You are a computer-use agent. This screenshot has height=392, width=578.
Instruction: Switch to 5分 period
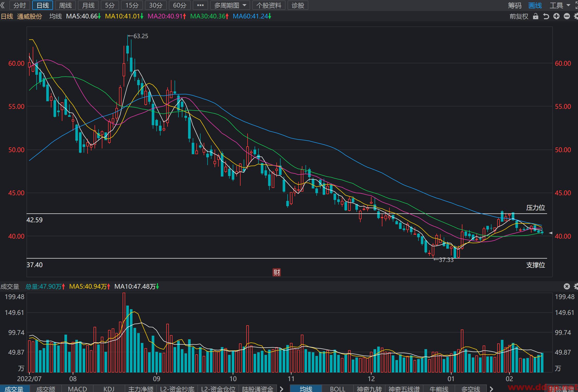[110, 5]
